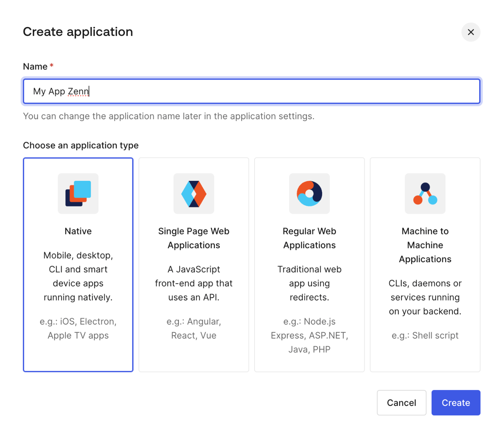
Task: Click 'e.g.: Angular, React, Vue' text
Action: (194, 328)
